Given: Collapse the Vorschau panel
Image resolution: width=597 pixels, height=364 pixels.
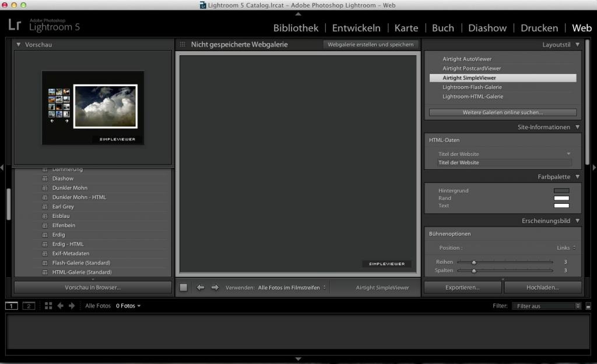Looking at the screenshot, I should coord(18,44).
